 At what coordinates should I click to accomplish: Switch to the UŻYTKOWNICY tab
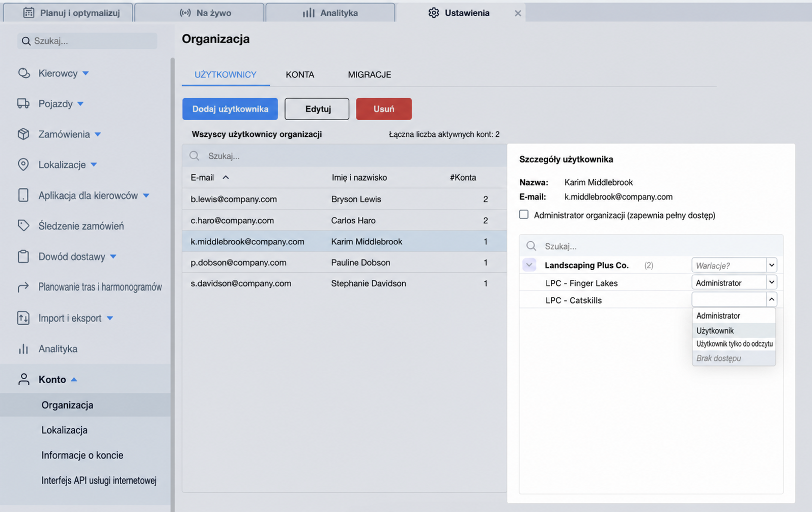click(225, 75)
